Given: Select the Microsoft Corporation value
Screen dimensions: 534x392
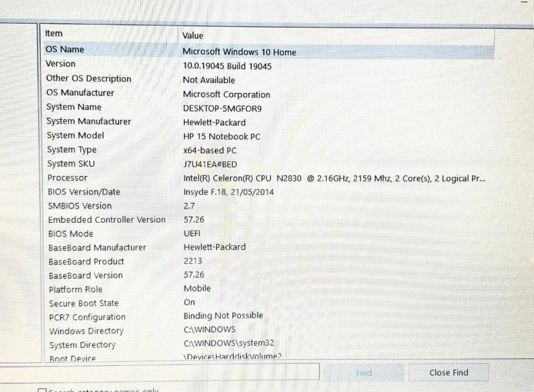Looking at the screenshot, I should point(226,95).
